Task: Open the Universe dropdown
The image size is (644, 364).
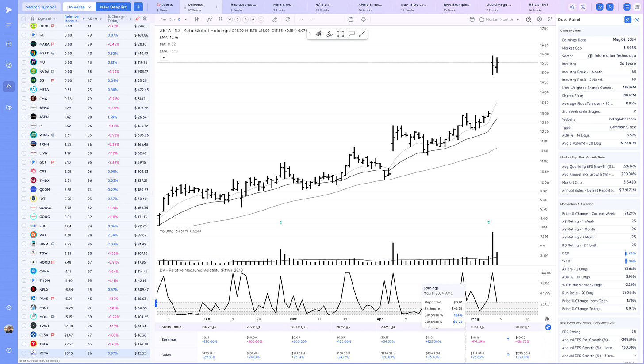Action: pyautogui.click(x=79, y=7)
